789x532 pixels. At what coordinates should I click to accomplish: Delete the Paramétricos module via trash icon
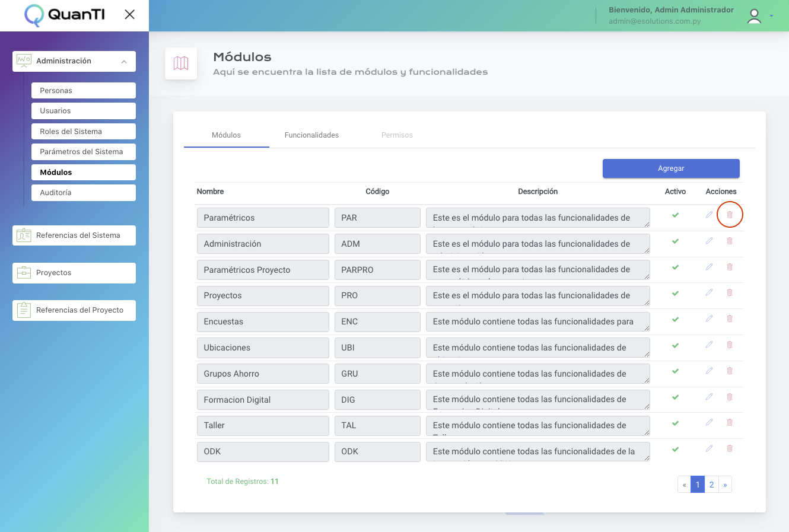click(x=730, y=215)
